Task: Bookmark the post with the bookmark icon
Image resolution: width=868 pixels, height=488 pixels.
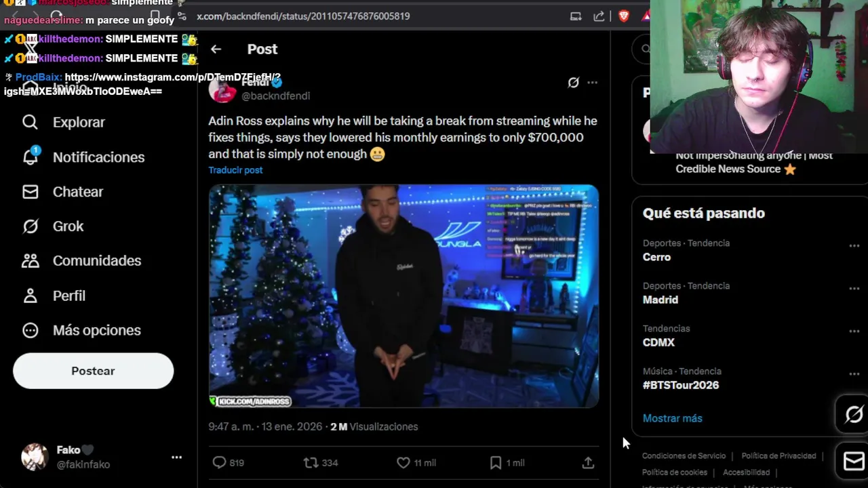Action: coord(496,462)
